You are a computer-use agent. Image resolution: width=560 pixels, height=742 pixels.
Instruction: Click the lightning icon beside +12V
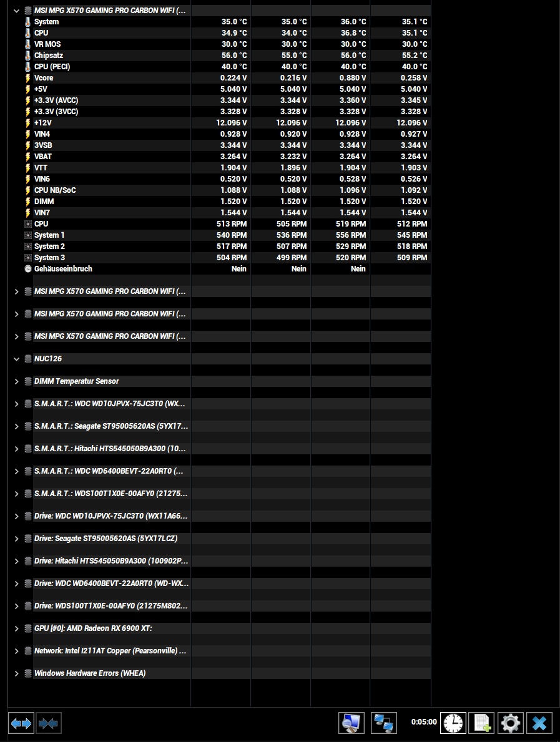(28, 122)
